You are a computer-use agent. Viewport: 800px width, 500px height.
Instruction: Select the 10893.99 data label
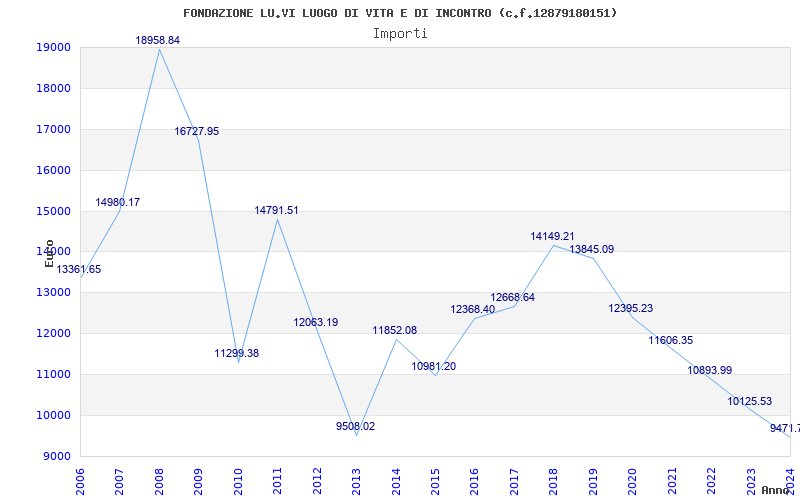tap(710, 370)
